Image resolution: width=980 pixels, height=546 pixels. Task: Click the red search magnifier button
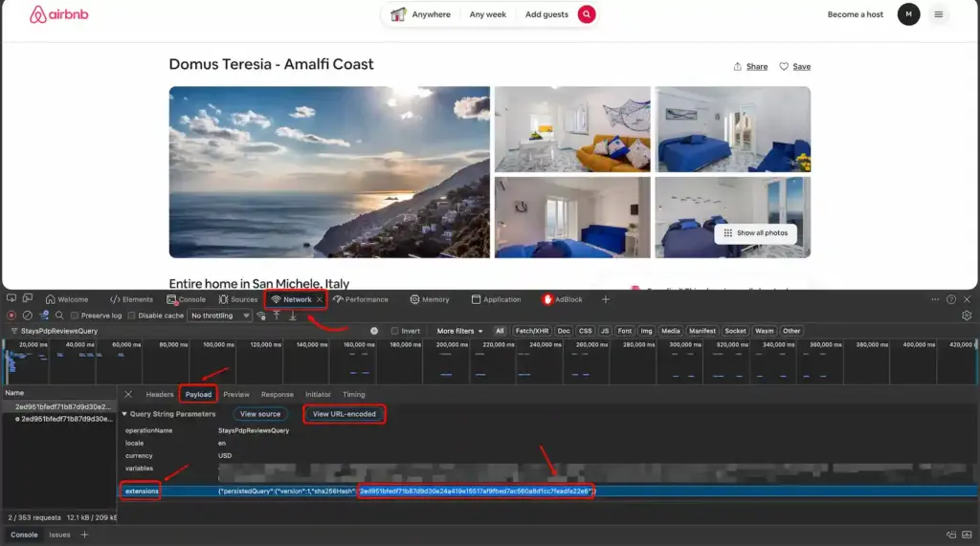[x=587, y=14]
